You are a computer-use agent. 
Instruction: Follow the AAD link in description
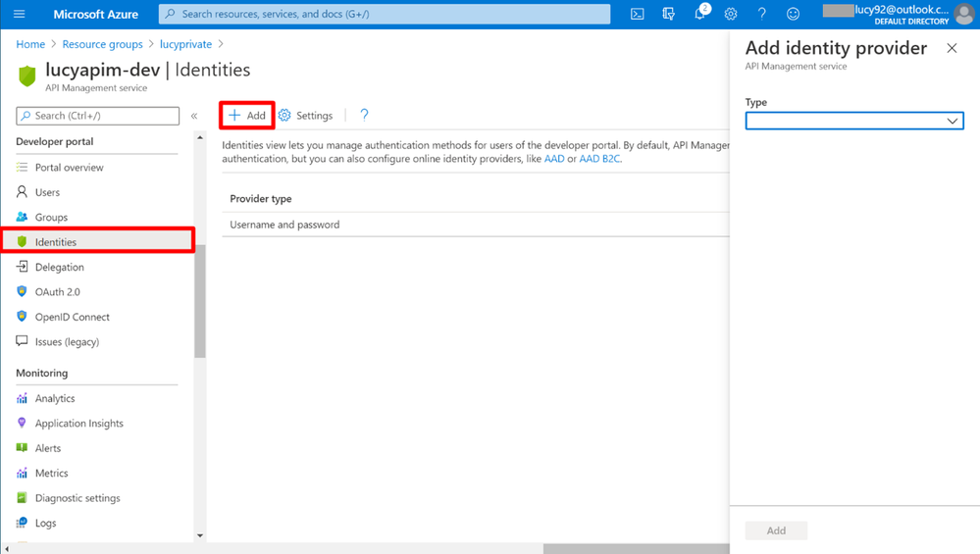554,159
